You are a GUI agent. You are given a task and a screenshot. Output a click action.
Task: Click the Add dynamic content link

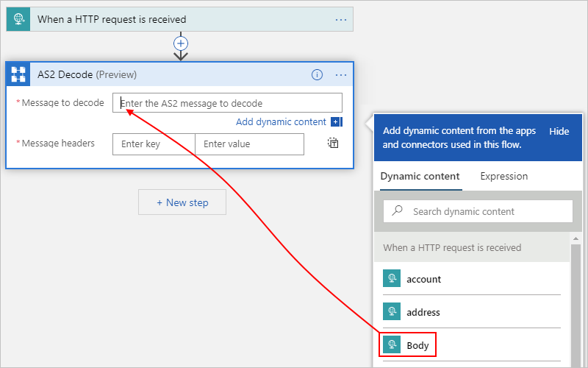click(281, 122)
